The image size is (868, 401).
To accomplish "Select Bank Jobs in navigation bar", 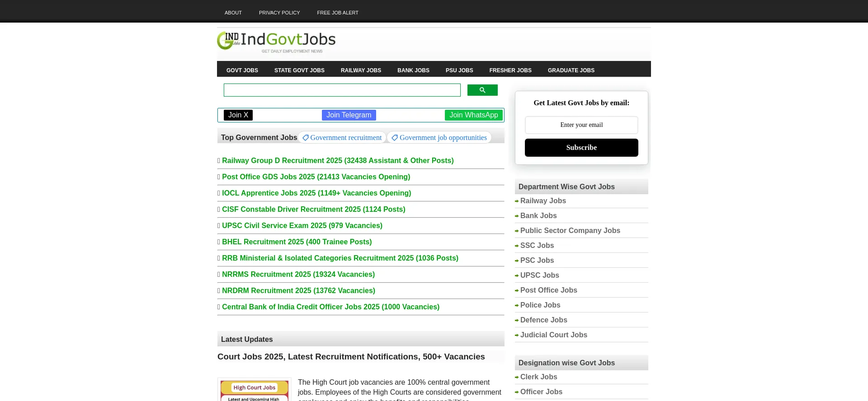I will point(413,70).
